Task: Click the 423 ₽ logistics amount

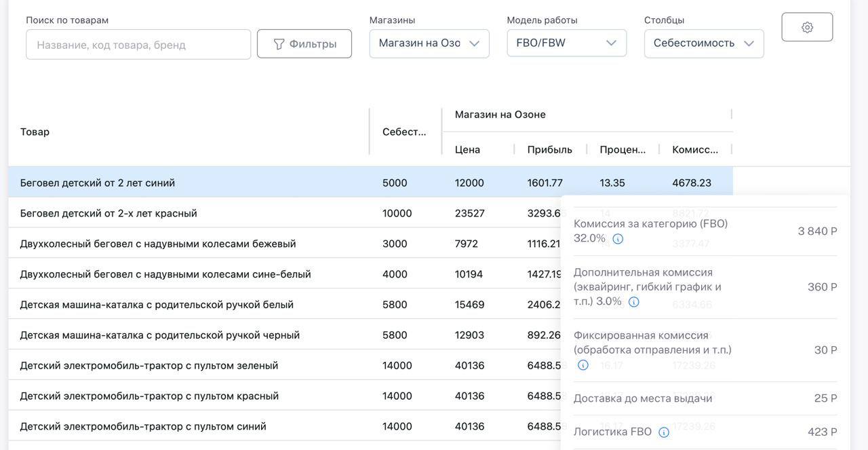Action: coord(823,432)
